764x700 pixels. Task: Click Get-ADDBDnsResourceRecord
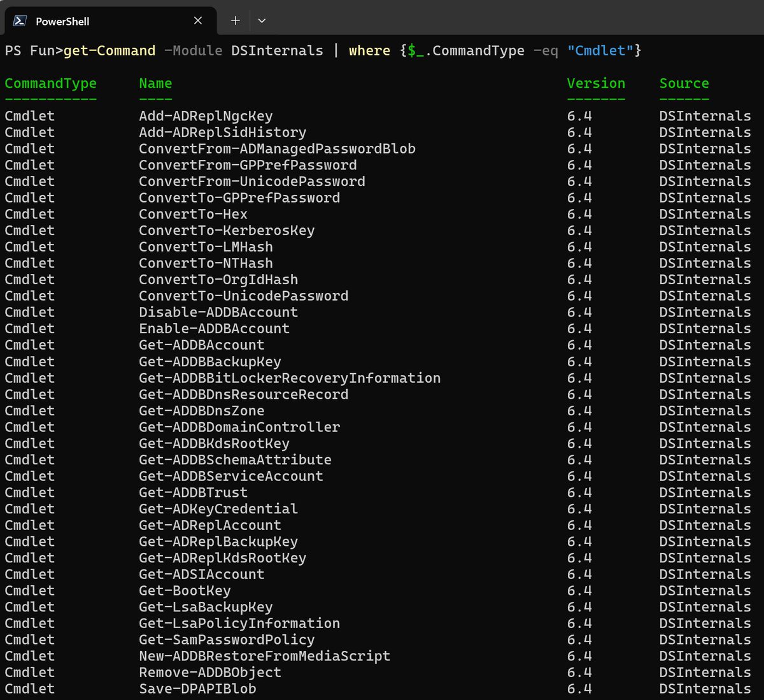[x=243, y=394]
